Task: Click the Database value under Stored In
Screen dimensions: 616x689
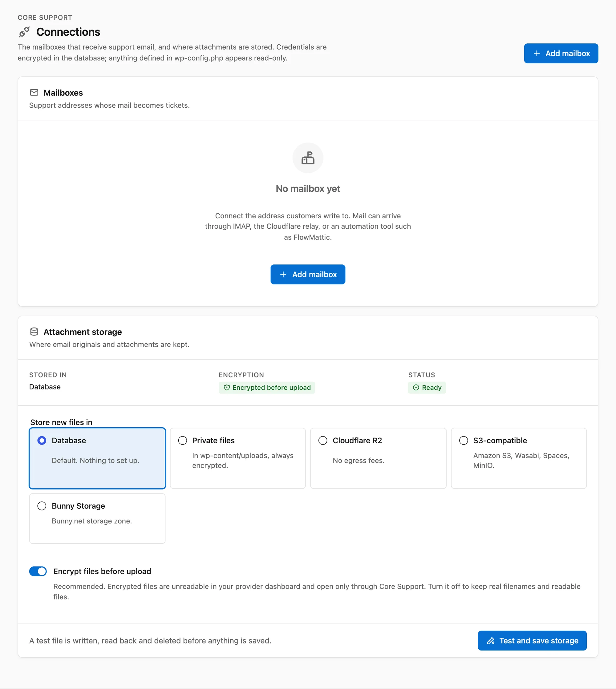Action: pyautogui.click(x=45, y=387)
